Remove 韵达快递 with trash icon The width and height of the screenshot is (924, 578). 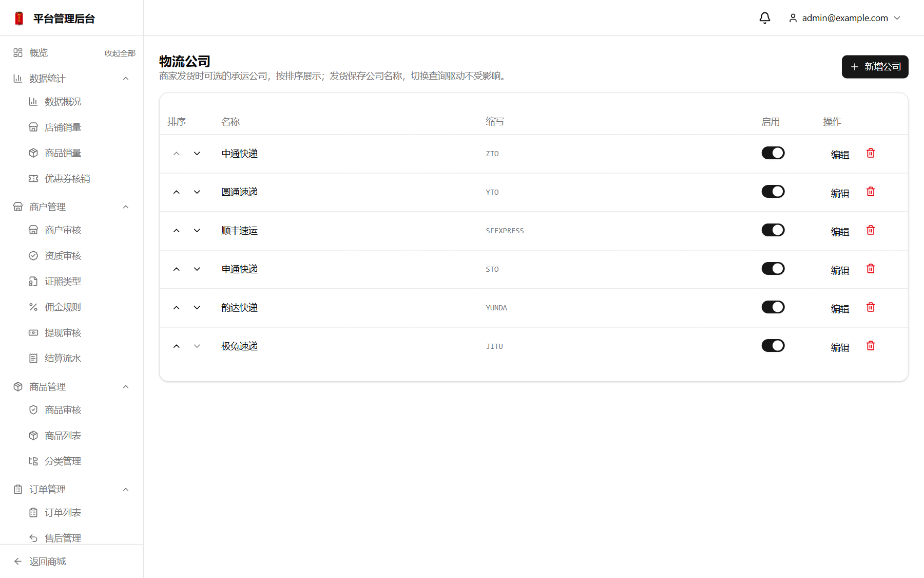(x=871, y=307)
